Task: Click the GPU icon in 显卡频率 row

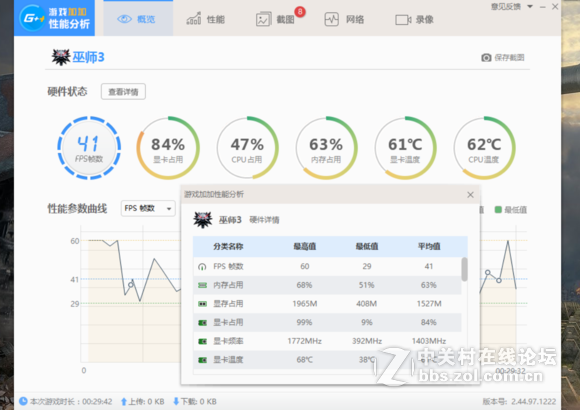Action: click(202, 341)
